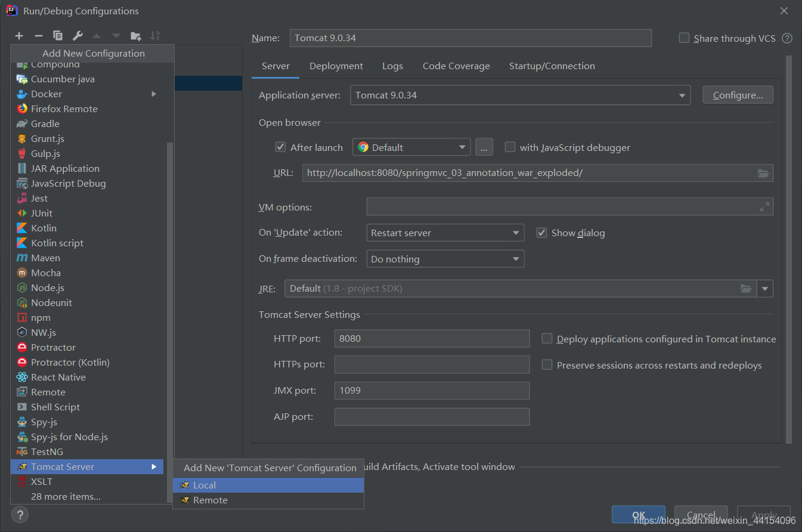
Task: Enable with JavaScript debugger checkbox
Action: click(x=510, y=147)
